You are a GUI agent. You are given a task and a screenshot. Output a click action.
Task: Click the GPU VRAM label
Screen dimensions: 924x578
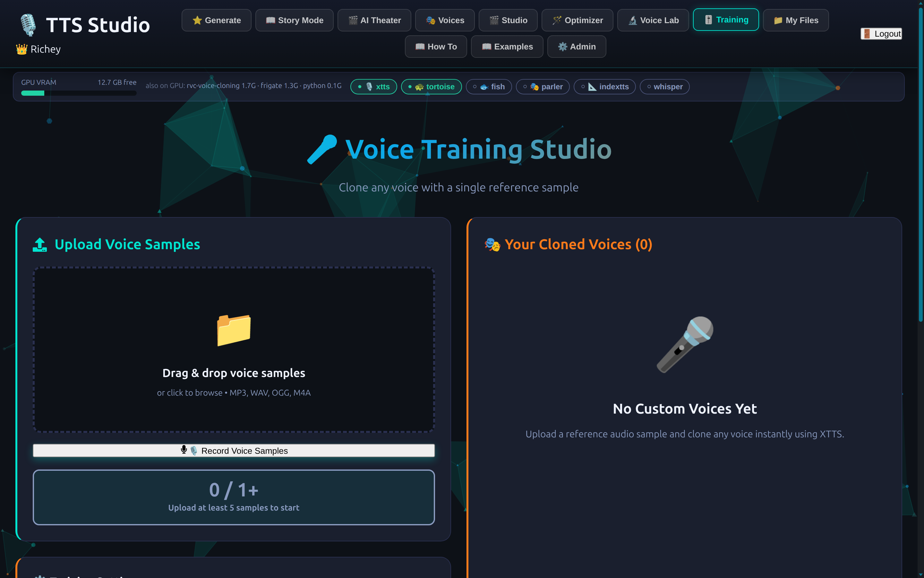click(x=38, y=83)
